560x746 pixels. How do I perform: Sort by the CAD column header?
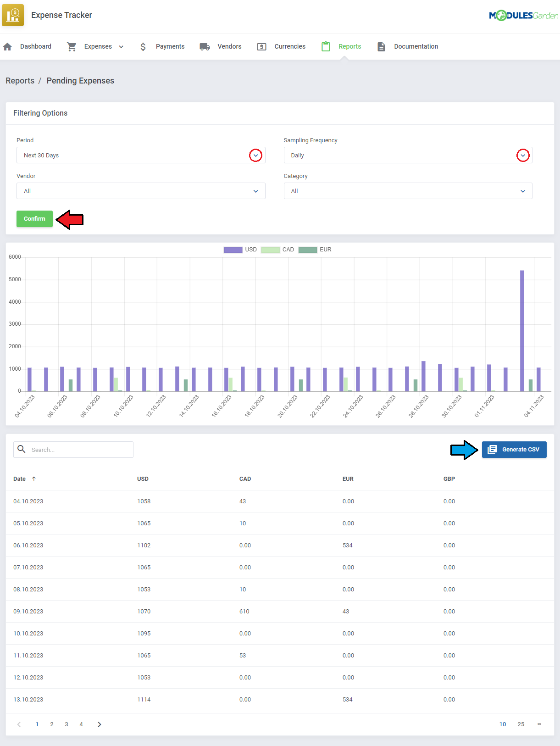pyautogui.click(x=245, y=479)
